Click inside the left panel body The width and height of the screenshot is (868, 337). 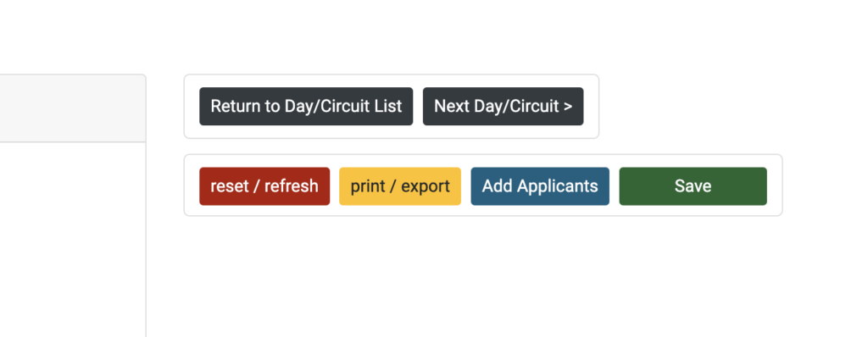(73, 240)
